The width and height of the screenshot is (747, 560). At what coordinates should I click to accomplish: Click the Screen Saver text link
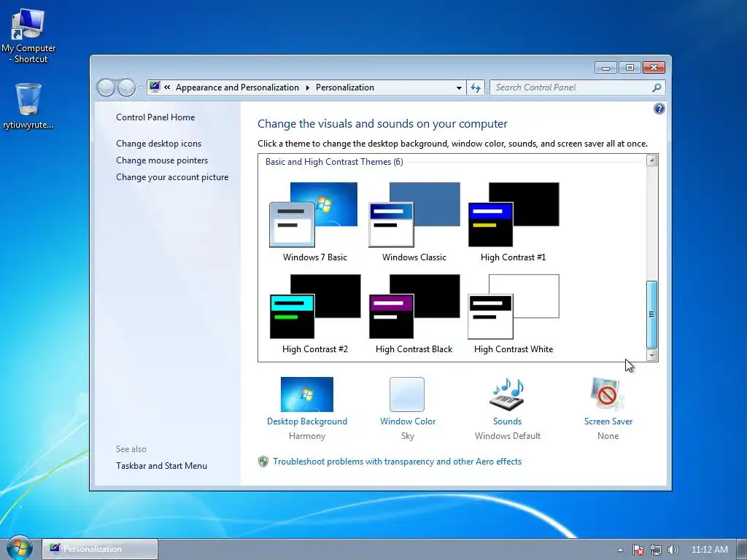608,421
